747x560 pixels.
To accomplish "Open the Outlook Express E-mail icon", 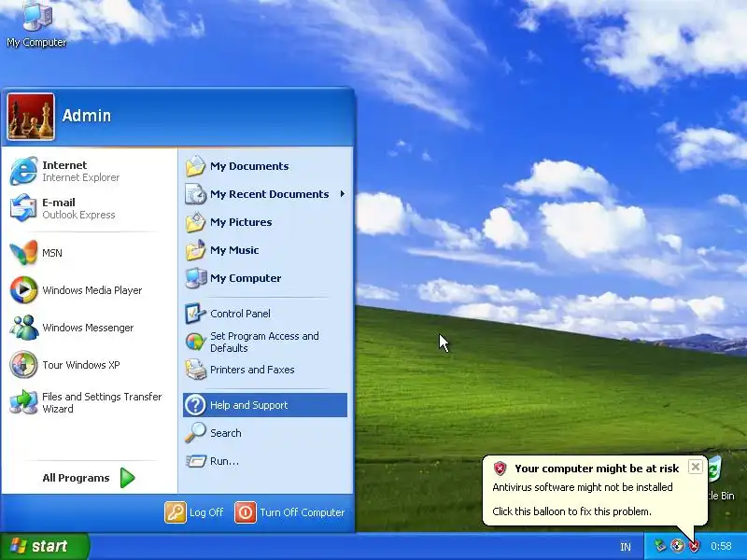I will click(x=23, y=207).
